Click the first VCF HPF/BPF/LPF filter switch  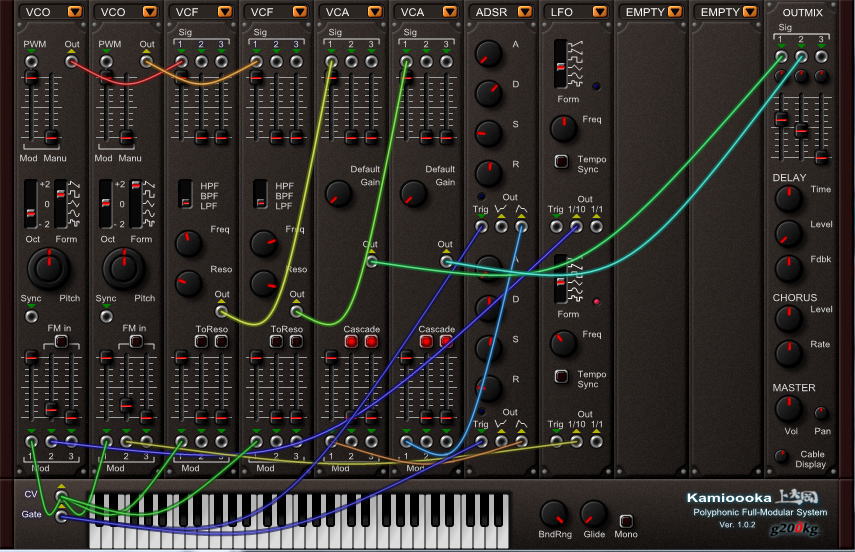(x=185, y=194)
